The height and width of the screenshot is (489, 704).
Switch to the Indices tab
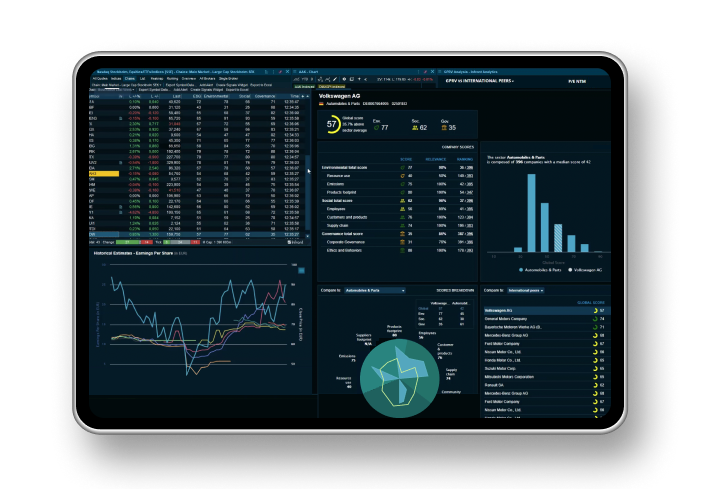(x=116, y=79)
